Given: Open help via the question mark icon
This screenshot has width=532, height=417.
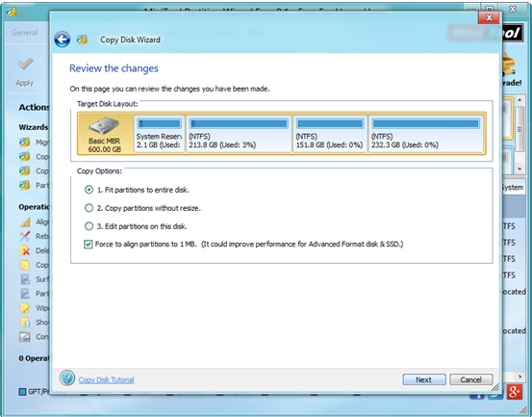Looking at the screenshot, I should [66, 378].
